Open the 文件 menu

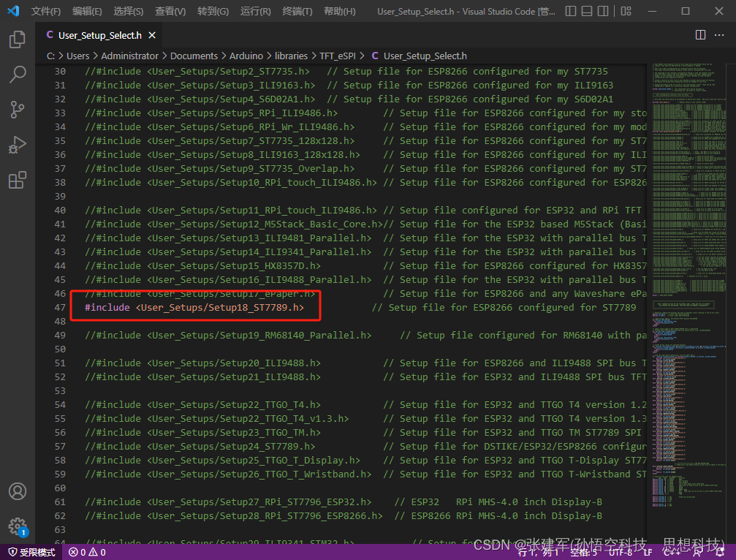coord(45,11)
